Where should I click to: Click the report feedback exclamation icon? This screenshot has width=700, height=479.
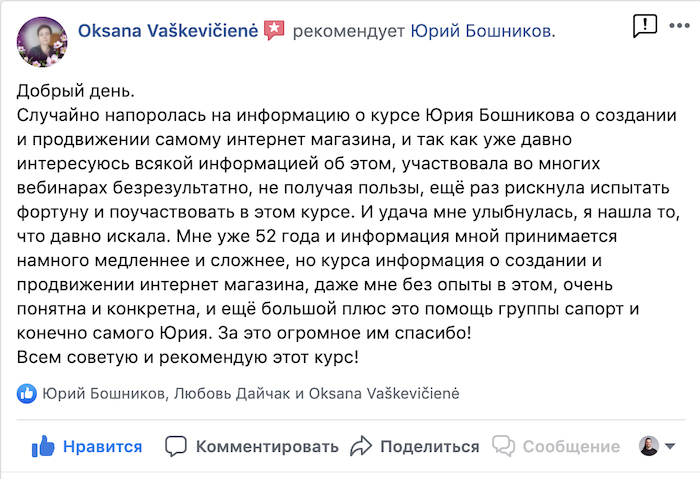tap(645, 26)
